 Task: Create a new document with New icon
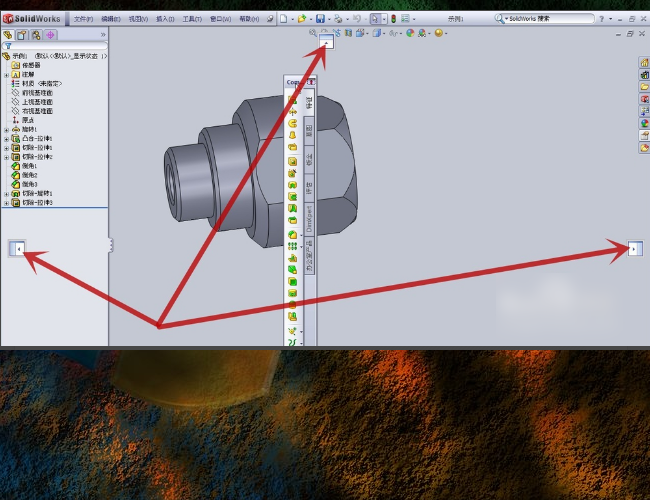click(284, 19)
